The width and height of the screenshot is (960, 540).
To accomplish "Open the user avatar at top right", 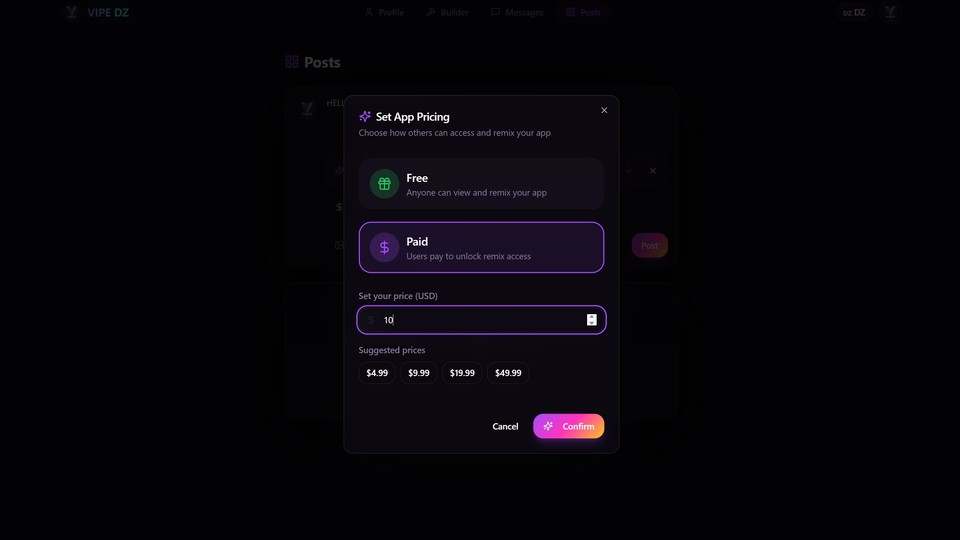I will [890, 12].
